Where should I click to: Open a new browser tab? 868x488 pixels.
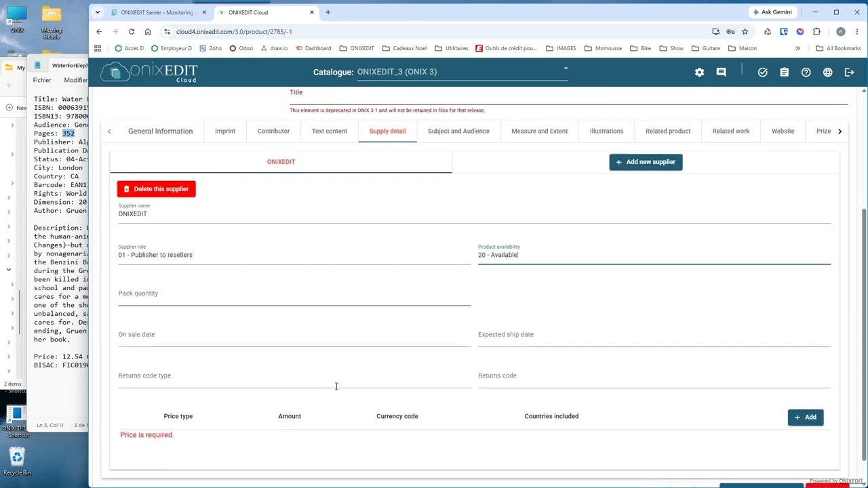pos(328,12)
